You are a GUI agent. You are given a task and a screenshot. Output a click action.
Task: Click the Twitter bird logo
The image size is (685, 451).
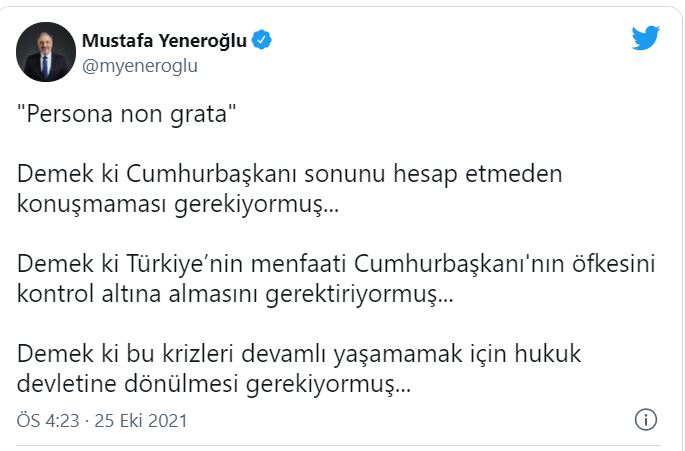pos(646,38)
